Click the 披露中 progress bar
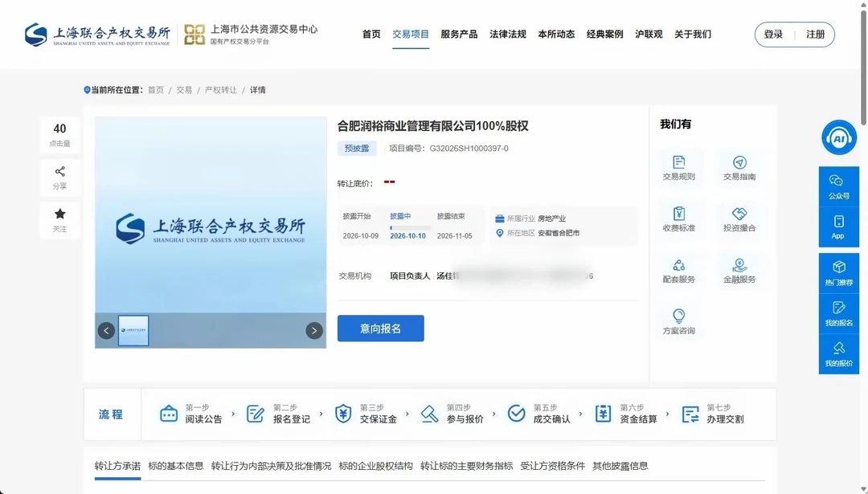The width and height of the screenshot is (868, 494). [x=410, y=227]
